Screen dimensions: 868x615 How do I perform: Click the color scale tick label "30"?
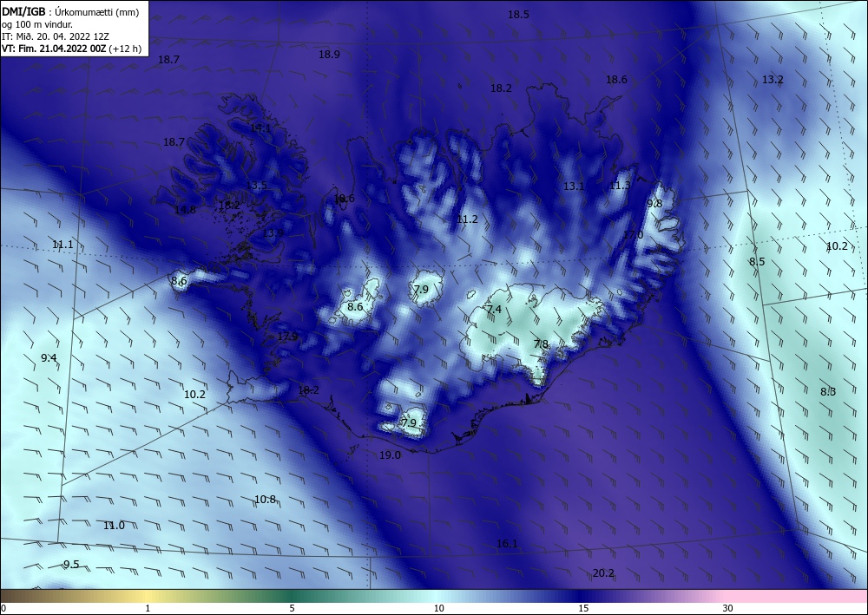click(727, 608)
